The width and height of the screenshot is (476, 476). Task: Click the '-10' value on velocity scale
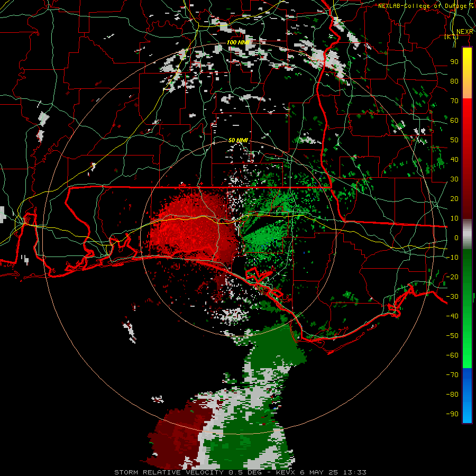pyautogui.click(x=452, y=258)
